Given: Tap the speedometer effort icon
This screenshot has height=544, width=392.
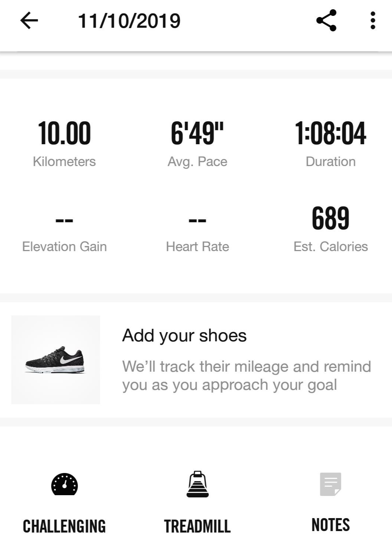Looking at the screenshot, I should (64, 484).
